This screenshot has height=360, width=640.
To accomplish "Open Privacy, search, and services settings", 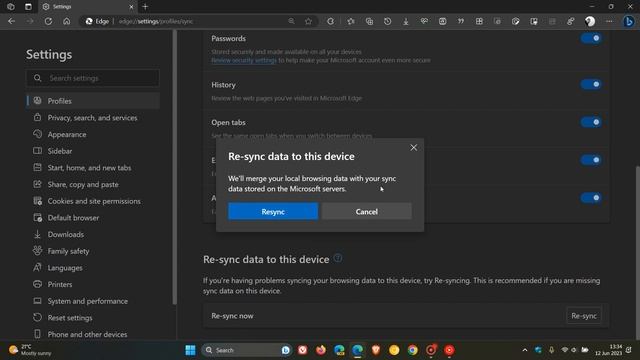I will point(93,118).
